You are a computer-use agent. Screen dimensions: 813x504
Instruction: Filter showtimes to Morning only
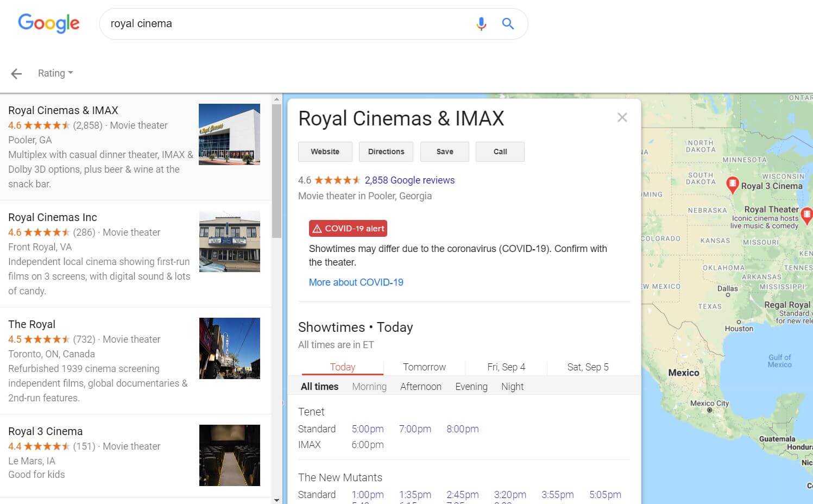click(369, 386)
